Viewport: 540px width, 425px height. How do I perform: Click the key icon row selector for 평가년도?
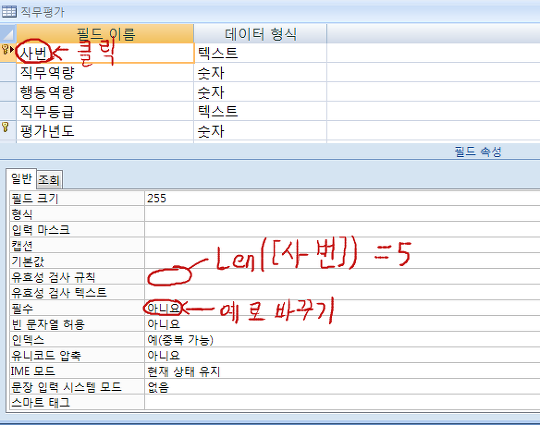[x=8, y=131]
